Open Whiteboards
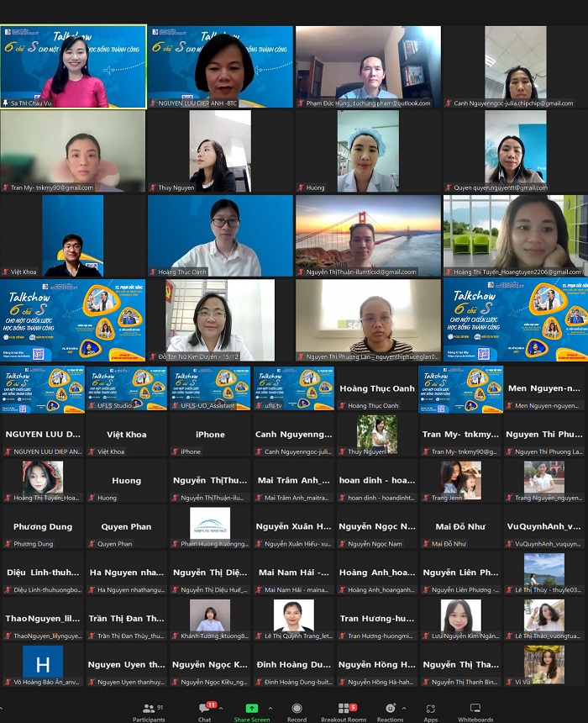The width and height of the screenshot is (588, 723). pyautogui.click(x=475, y=711)
